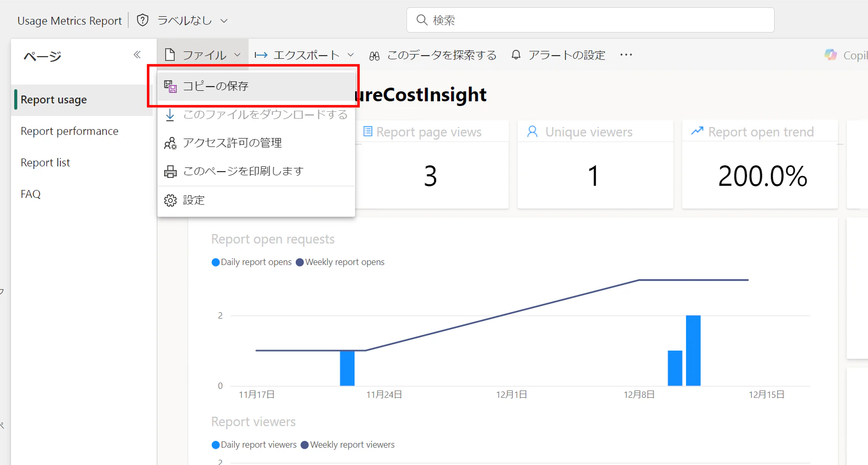
Task: Select the 200.0% trend value
Action: pyautogui.click(x=763, y=176)
